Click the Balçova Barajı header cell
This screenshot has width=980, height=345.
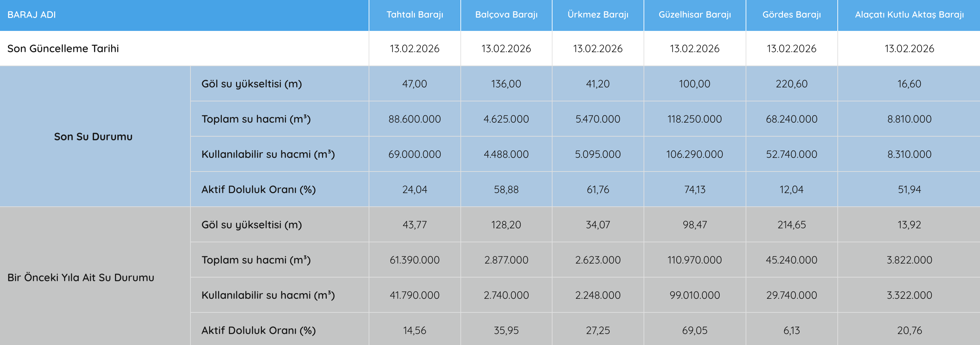pos(506,15)
